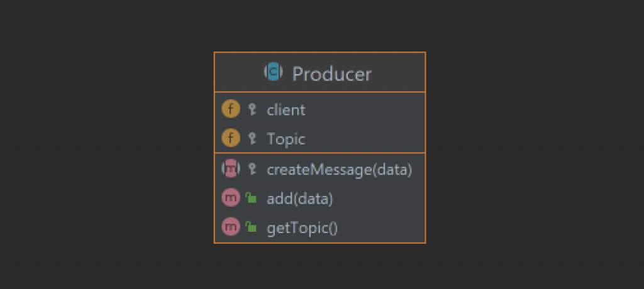
Task: Select the createMessage(data) method label
Action: [x=339, y=170]
